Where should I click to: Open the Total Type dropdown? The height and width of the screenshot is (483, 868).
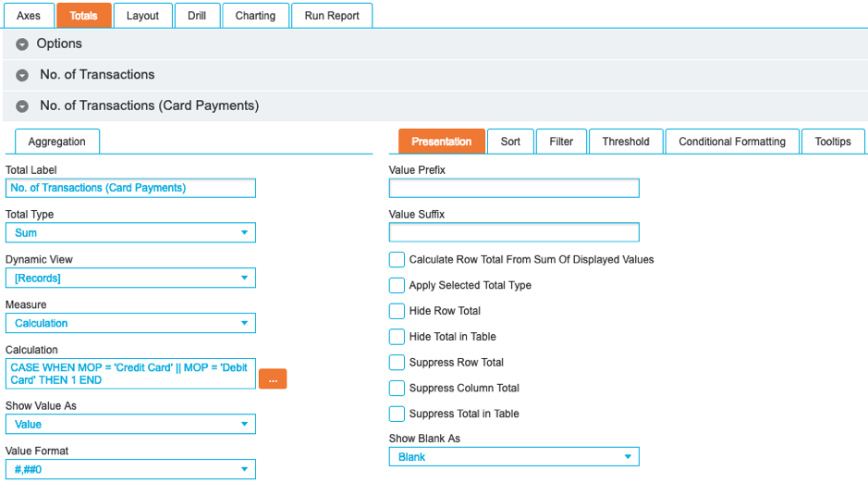(130, 233)
